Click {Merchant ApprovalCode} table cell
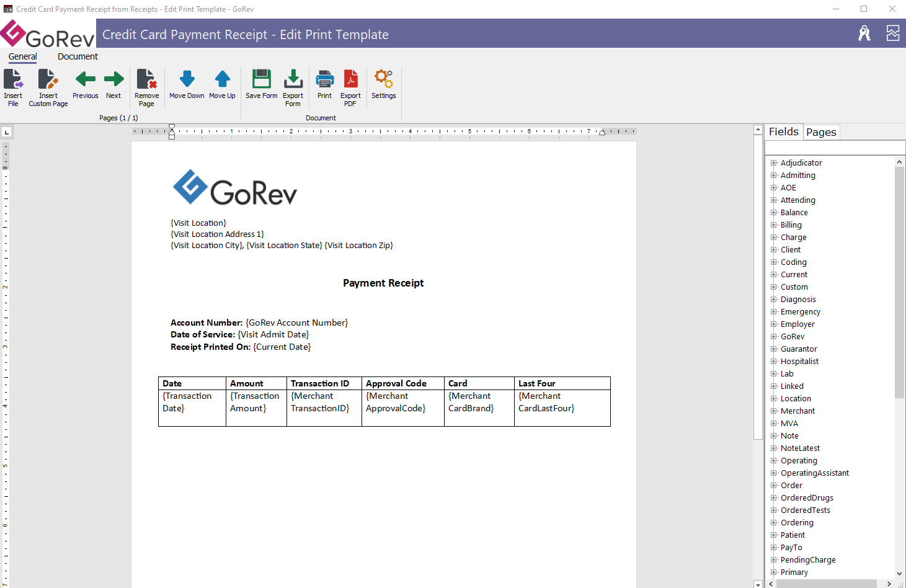Screen dimensions: 906x588 click(x=403, y=408)
